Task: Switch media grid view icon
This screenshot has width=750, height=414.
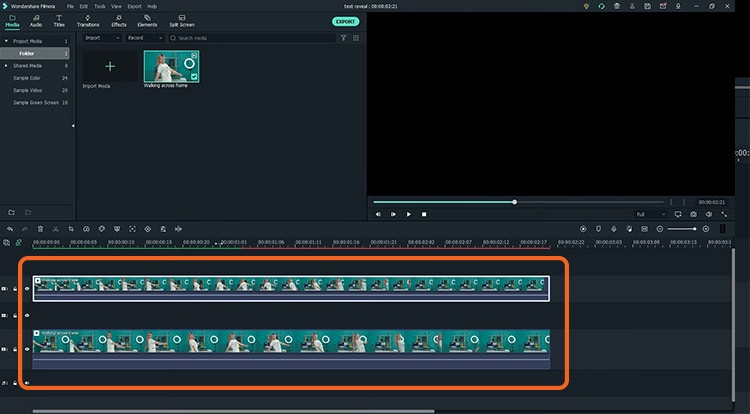Action: pyautogui.click(x=356, y=38)
